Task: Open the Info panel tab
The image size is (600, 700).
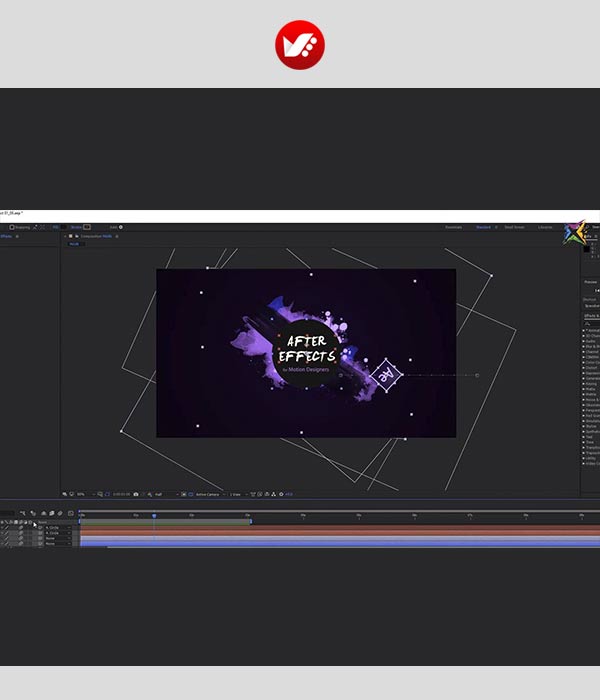Action: [588, 236]
